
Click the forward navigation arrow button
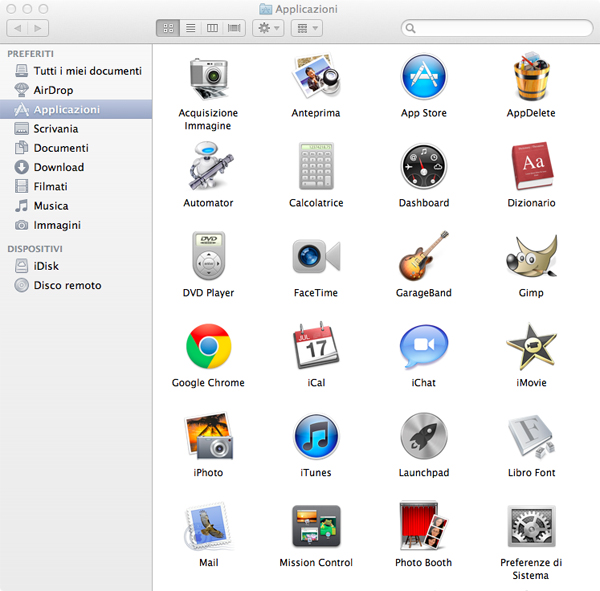point(39,28)
